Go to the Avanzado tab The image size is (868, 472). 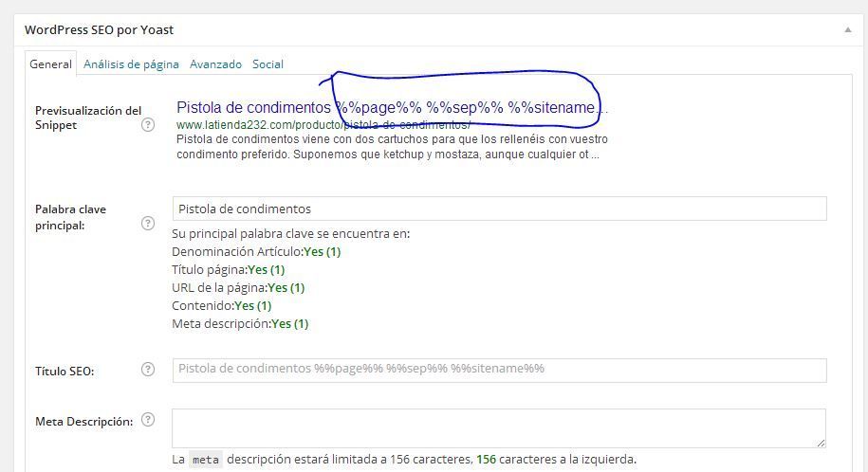pos(216,64)
